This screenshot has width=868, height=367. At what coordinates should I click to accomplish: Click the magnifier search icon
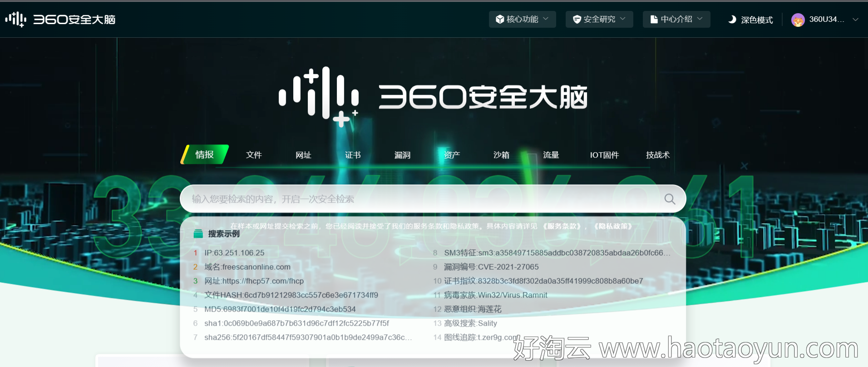pyautogui.click(x=670, y=199)
